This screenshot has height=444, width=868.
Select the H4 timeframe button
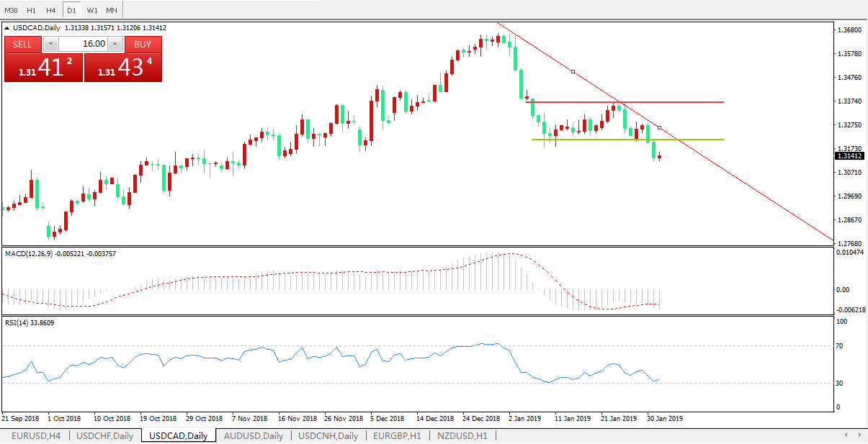(51, 10)
